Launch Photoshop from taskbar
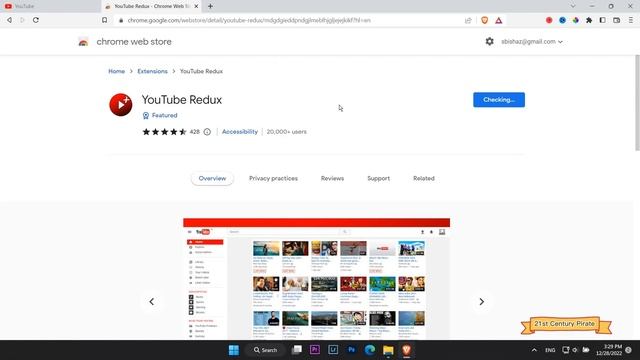The width and height of the screenshot is (640, 360). [x=351, y=350]
